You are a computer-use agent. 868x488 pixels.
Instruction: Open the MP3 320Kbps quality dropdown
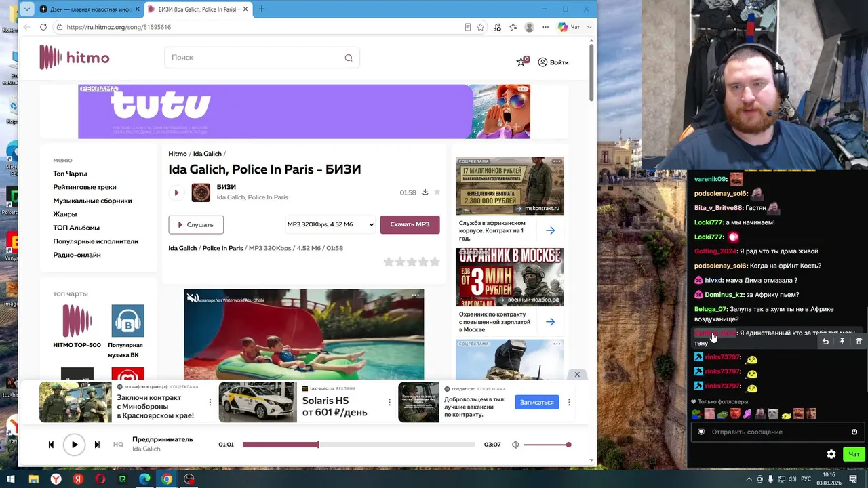tap(330, 224)
